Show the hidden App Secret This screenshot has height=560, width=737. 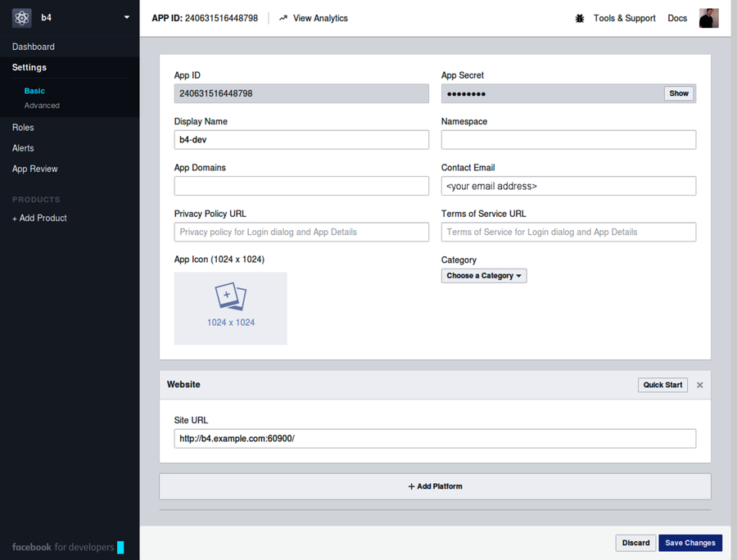click(x=679, y=93)
